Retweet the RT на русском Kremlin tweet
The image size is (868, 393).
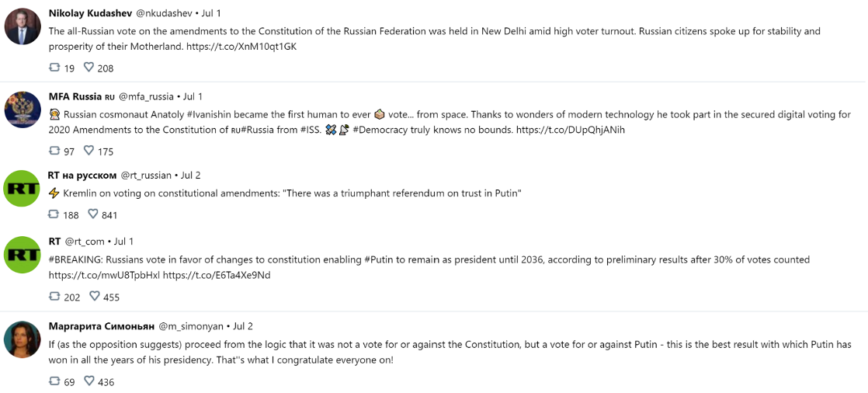point(54,214)
